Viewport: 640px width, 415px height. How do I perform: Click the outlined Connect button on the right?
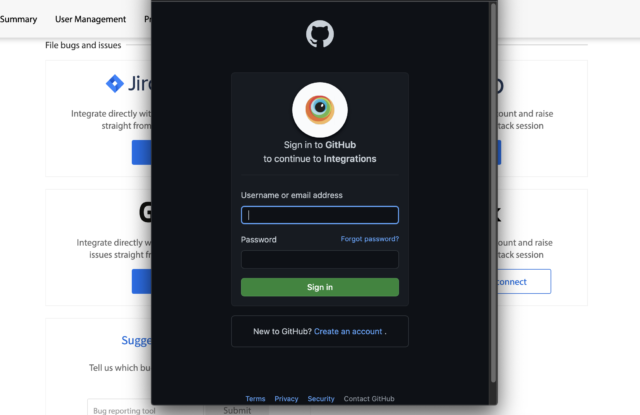pos(524,282)
